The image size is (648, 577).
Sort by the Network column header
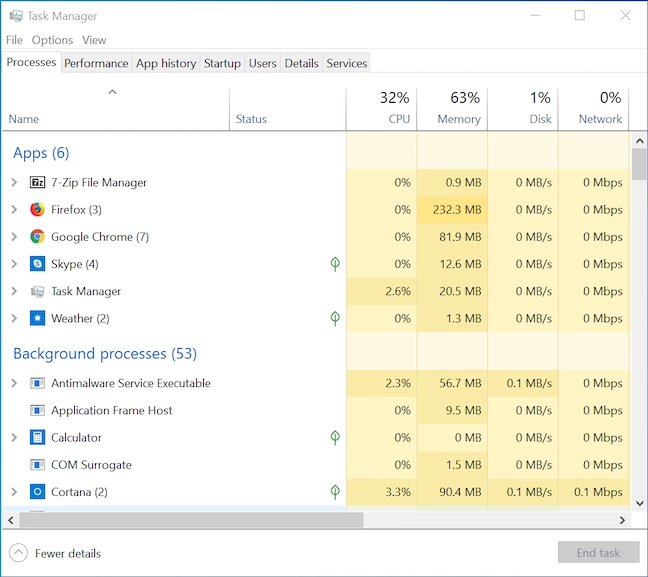tap(593, 109)
